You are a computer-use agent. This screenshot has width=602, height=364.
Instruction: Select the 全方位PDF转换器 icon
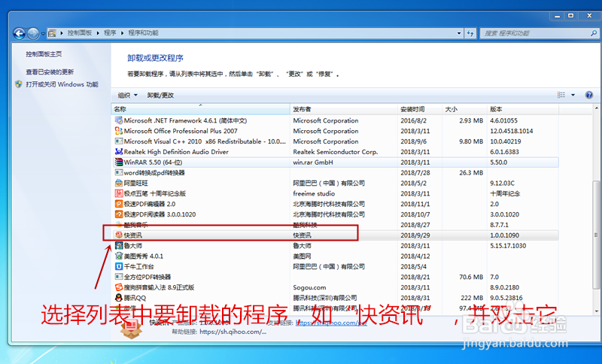tap(119, 277)
